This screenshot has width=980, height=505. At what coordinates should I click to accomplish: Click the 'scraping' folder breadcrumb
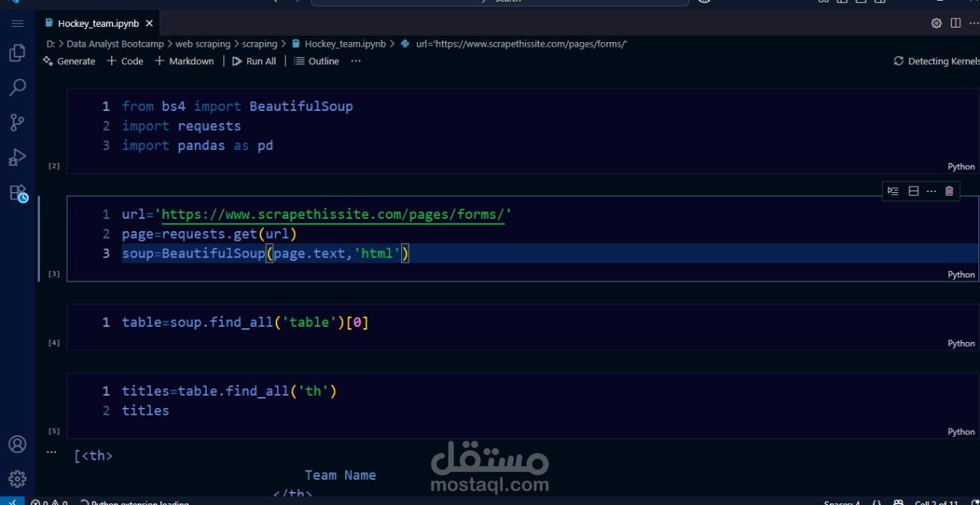point(260,44)
